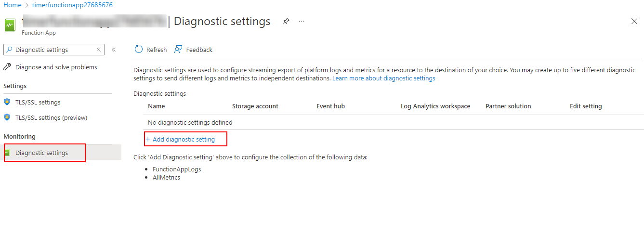Click the wrench icon for Diagnose problems
The image size is (644, 233).
point(7,67)
